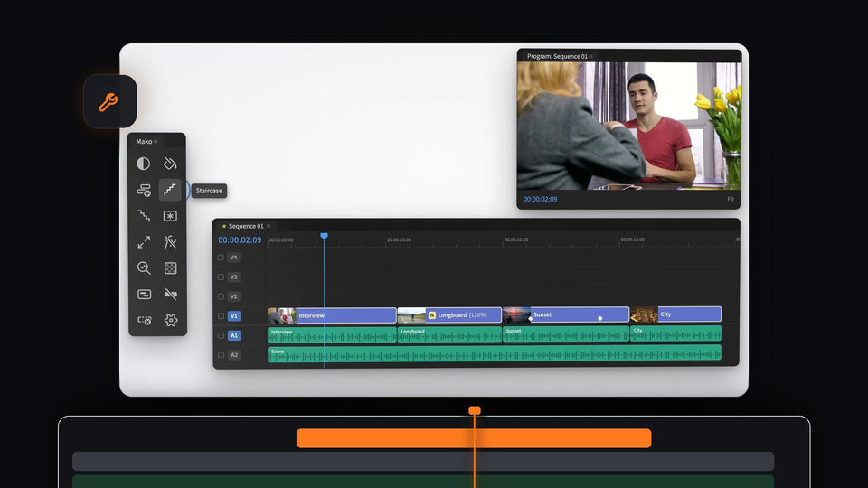The width and height of the screenshot is (868, 488).
Task: Open the Sequence 01 panel menu
Action: 269,226
